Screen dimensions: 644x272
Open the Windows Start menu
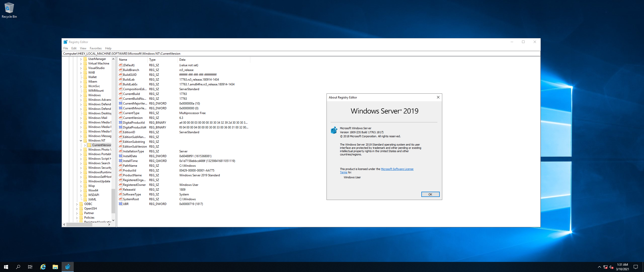tap(6, 267)
